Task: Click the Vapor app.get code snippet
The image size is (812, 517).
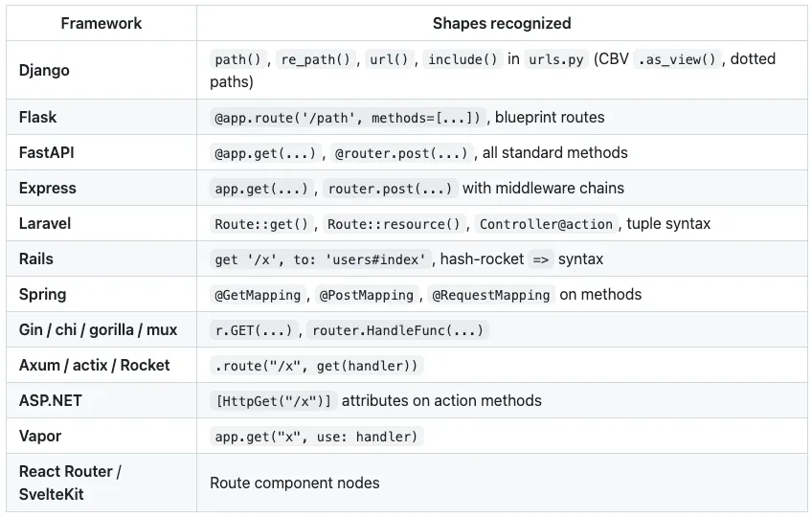Action: [x=316, y=437]
